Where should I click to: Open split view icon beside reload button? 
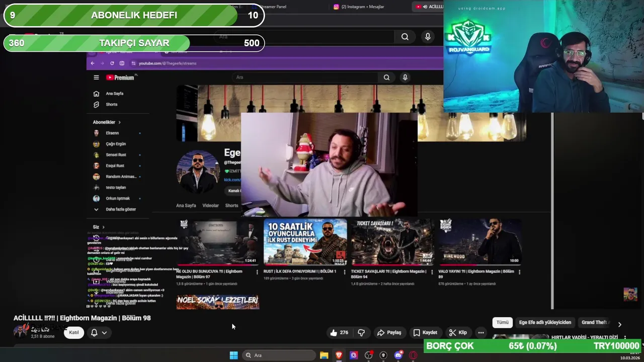point(122,63)
